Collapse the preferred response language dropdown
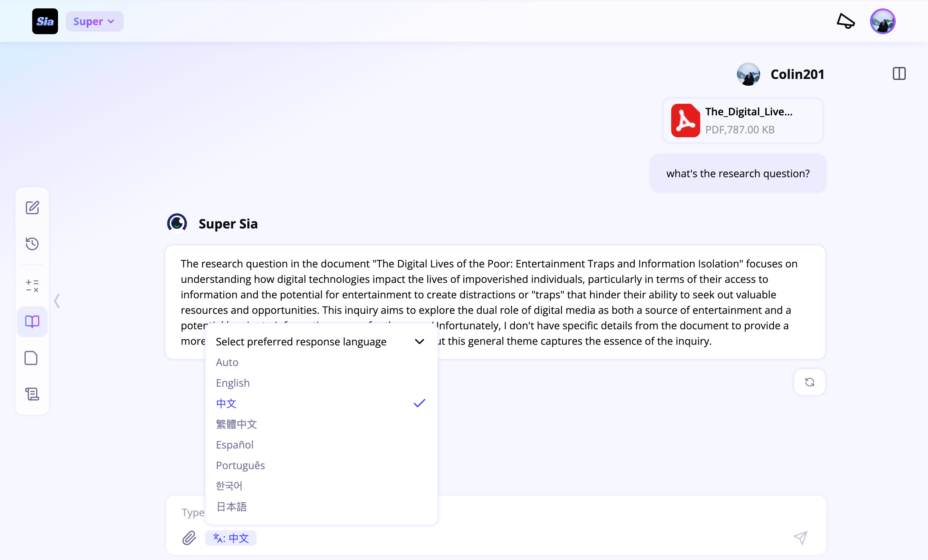 (x=419, y=342)
